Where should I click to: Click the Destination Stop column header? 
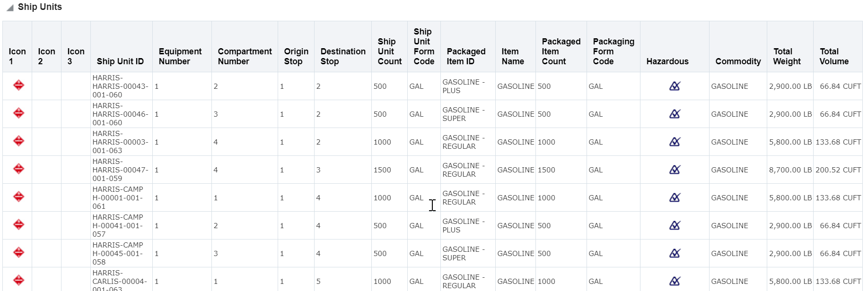[343, 57]
